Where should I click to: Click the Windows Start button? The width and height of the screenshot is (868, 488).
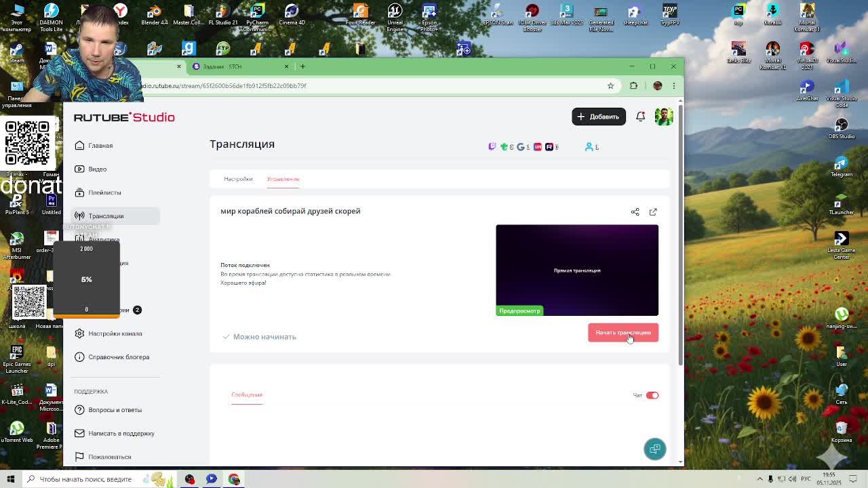(10, 479)
